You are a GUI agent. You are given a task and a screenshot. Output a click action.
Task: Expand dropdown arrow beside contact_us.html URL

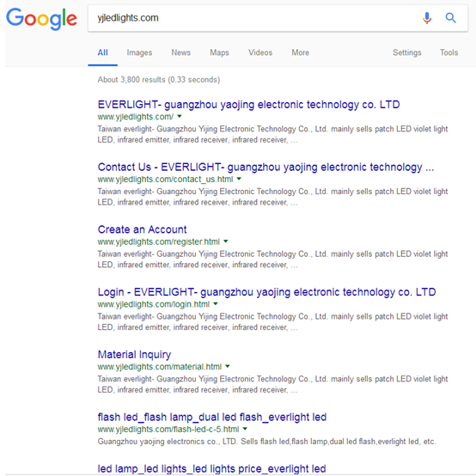pos(239,179)
